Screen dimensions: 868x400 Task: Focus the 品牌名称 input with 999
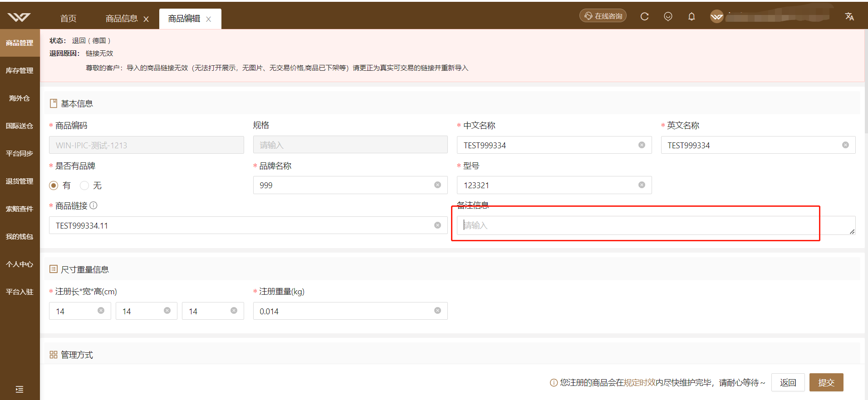point(350,185)
